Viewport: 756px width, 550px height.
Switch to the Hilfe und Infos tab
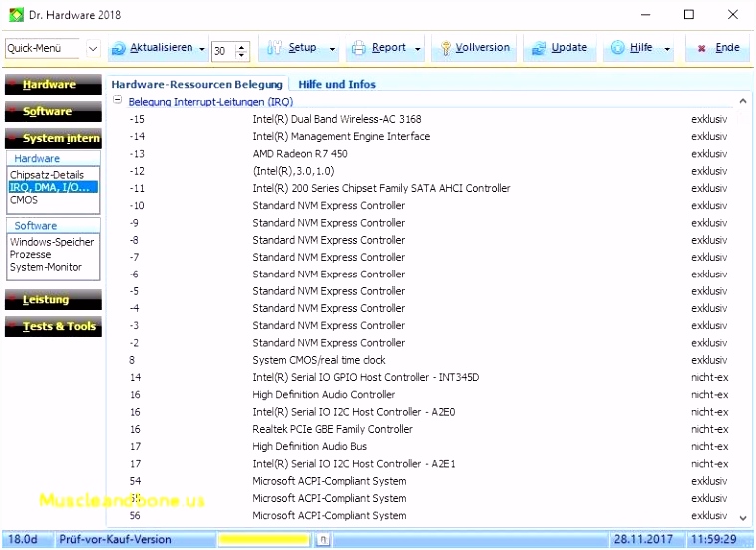[x=337, y=84]
